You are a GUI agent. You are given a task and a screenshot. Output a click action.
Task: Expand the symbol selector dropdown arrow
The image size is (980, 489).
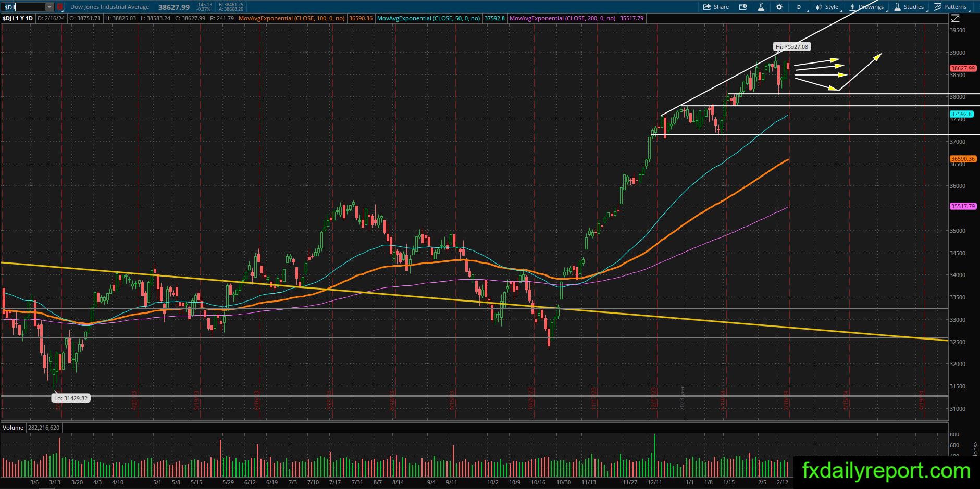(x=49, y=7)
